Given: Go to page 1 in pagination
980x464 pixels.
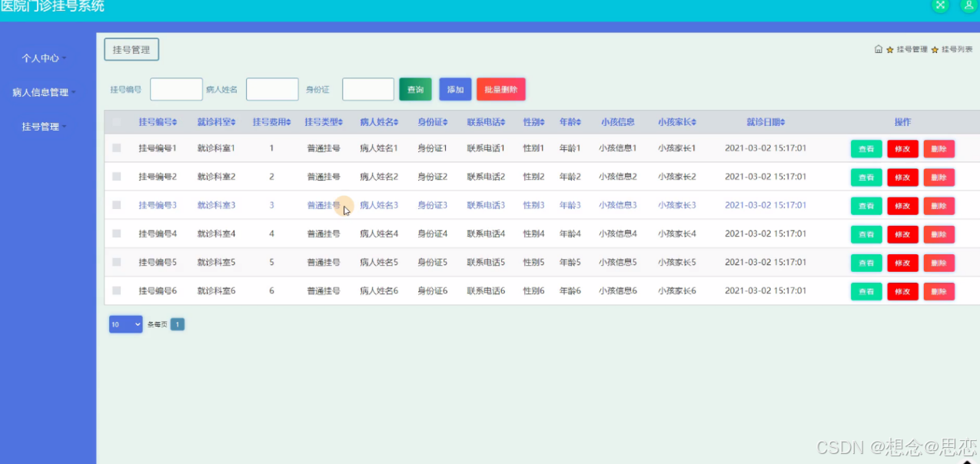Looking at the screenshot, I should (x=177, y=324).
